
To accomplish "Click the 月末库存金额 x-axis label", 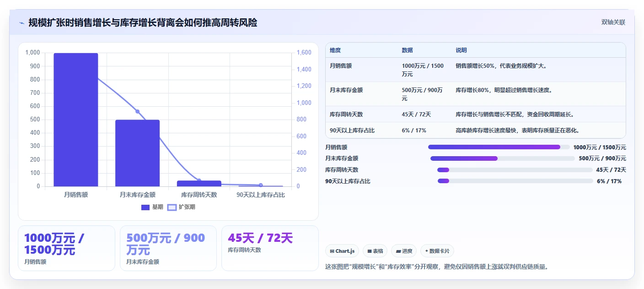I will pos(137,195).
